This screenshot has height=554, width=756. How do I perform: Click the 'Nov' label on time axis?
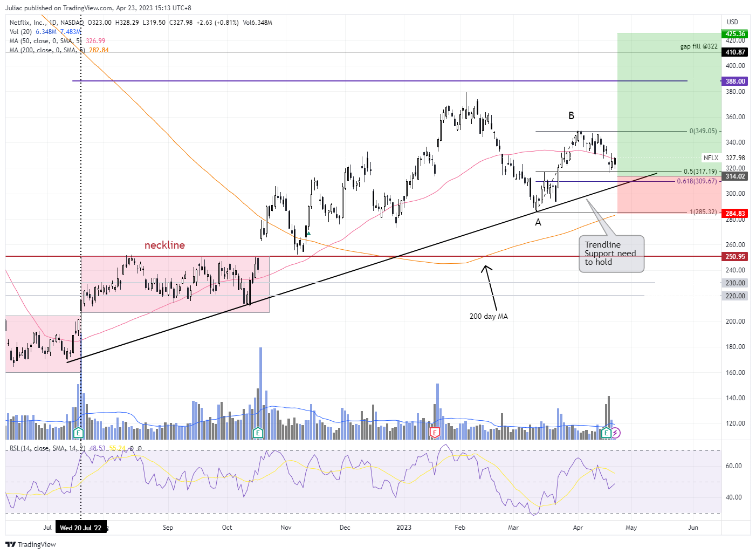[286, 528]
